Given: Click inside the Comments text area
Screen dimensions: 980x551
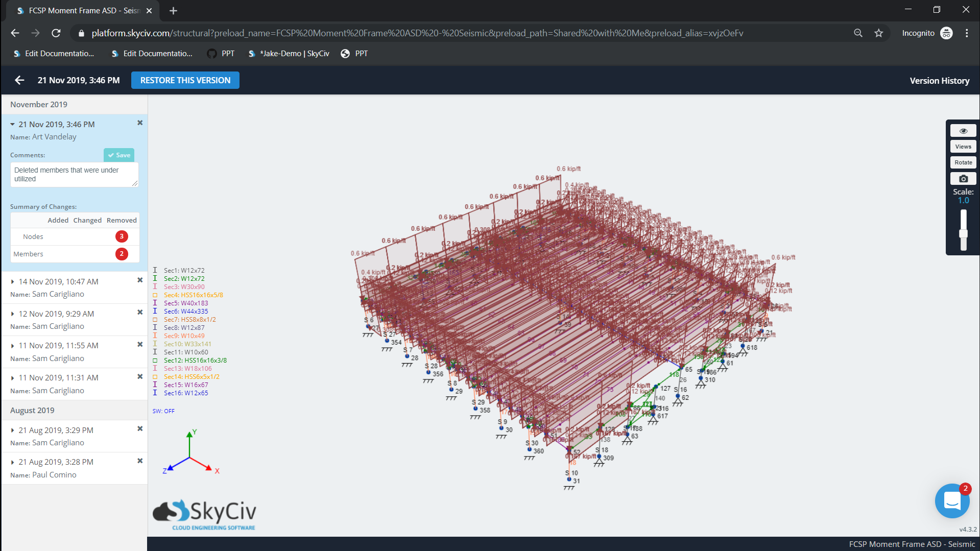Looking at the screenshot, I should [x=74, y=175].
